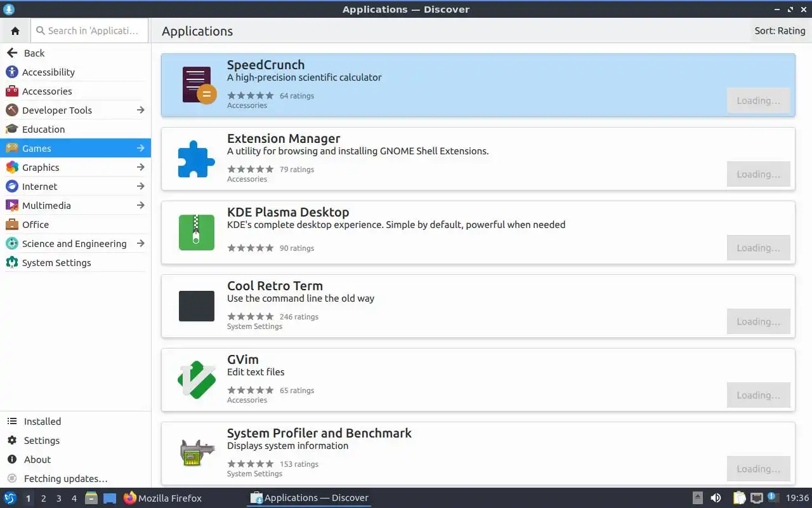The height and width of the screenshot is (508, 812).
Task: Open the system tray expander arrow
Action: (698, 498)
